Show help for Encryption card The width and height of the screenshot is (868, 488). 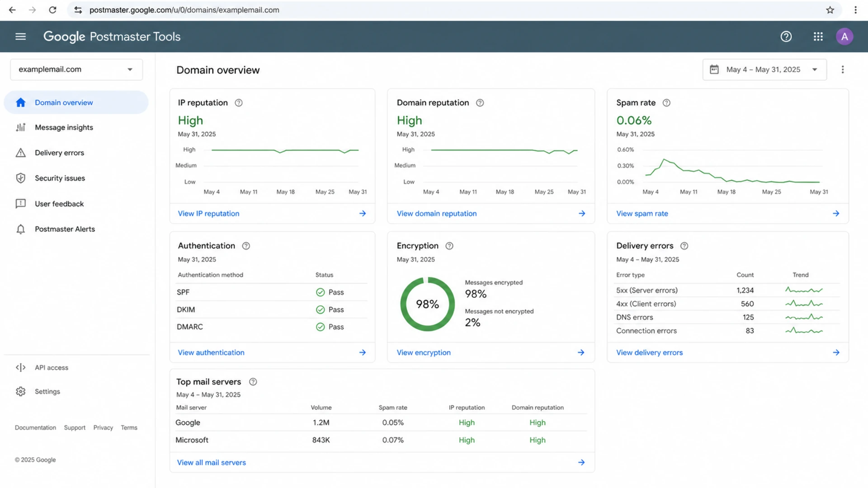[449, 246]
